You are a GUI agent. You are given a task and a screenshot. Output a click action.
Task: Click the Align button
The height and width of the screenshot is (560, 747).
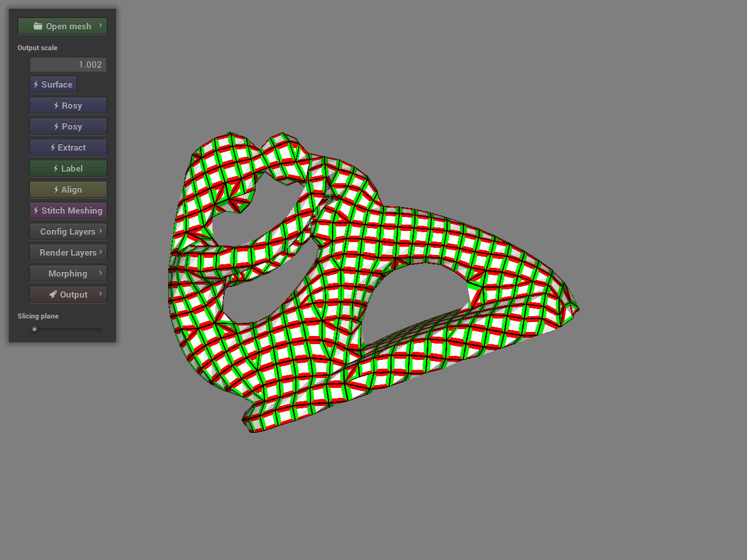68,190
